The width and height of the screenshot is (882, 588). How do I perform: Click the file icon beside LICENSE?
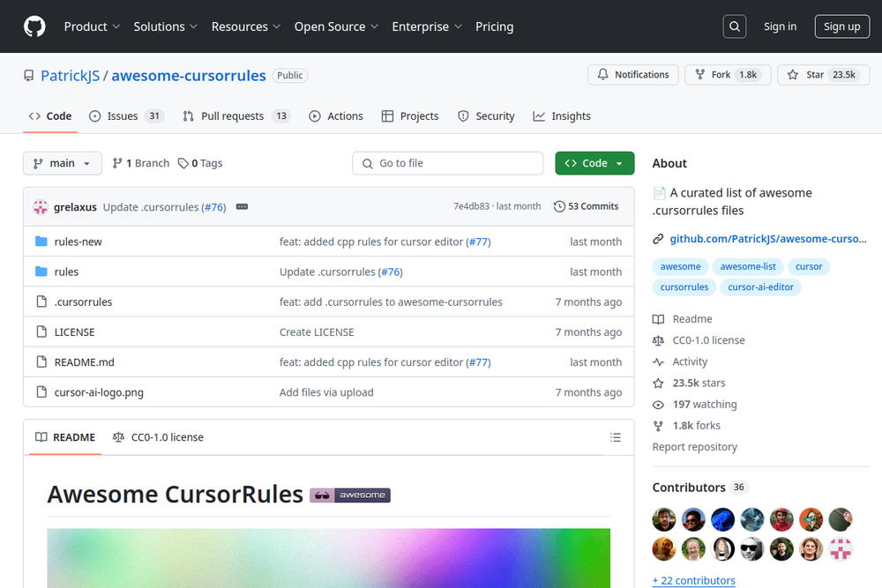point(41,331)
